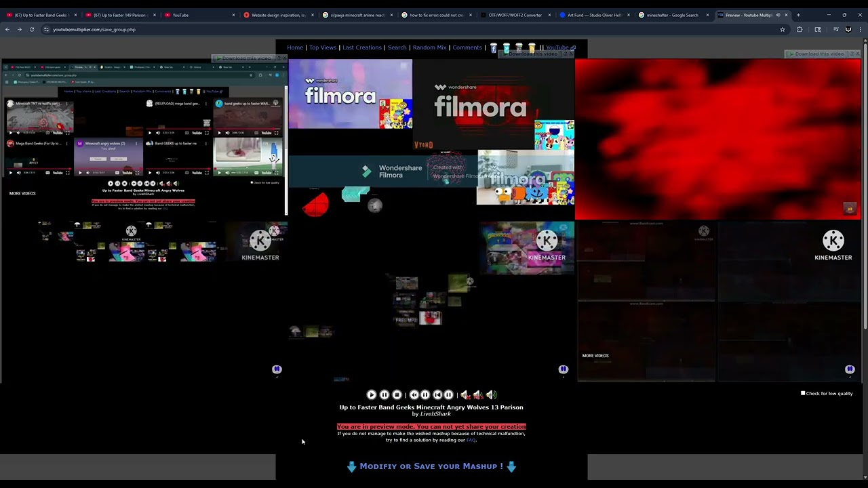This screenshot has width=868, height=488.
Task: Reload the current page
Action: click(x=31, y=30)
